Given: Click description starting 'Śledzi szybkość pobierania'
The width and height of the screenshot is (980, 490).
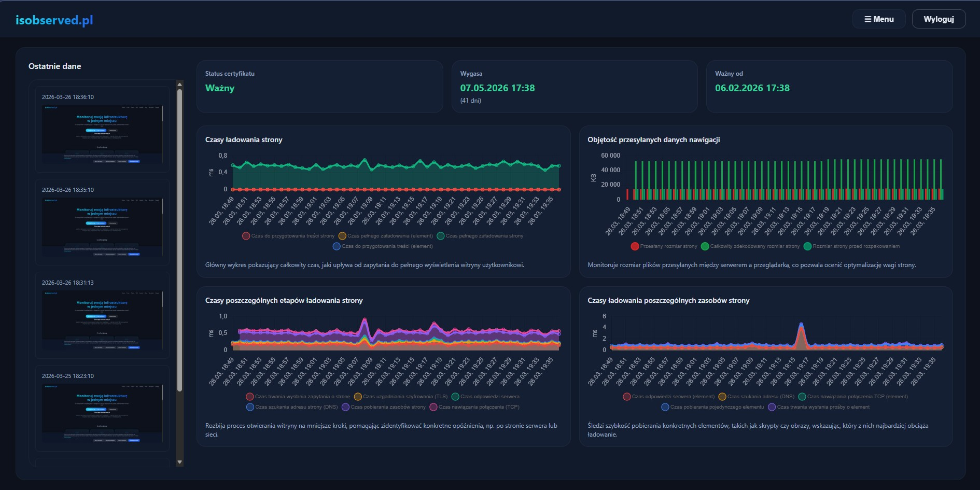Looking at the screenshot, I should point(758,430).
